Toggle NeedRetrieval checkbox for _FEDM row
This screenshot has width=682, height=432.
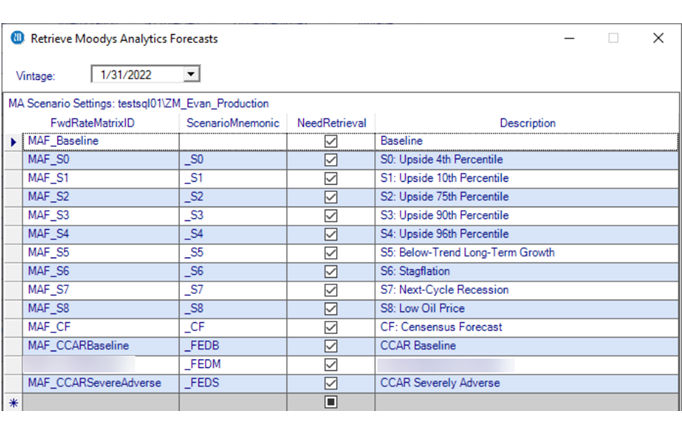(x=331, y=365)
